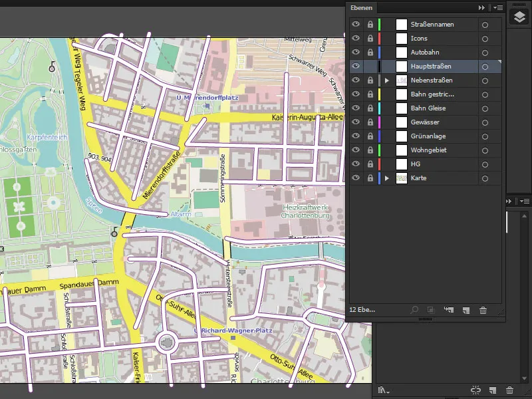Click the make clipping mask icon

tap(430, 310)
